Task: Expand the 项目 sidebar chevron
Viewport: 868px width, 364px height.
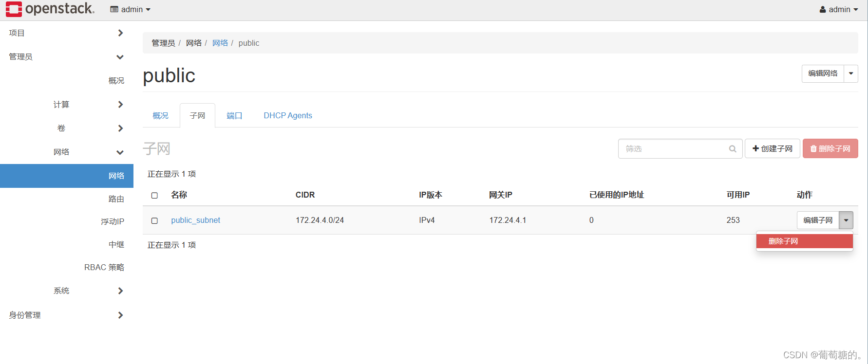Action: [120, 33]
